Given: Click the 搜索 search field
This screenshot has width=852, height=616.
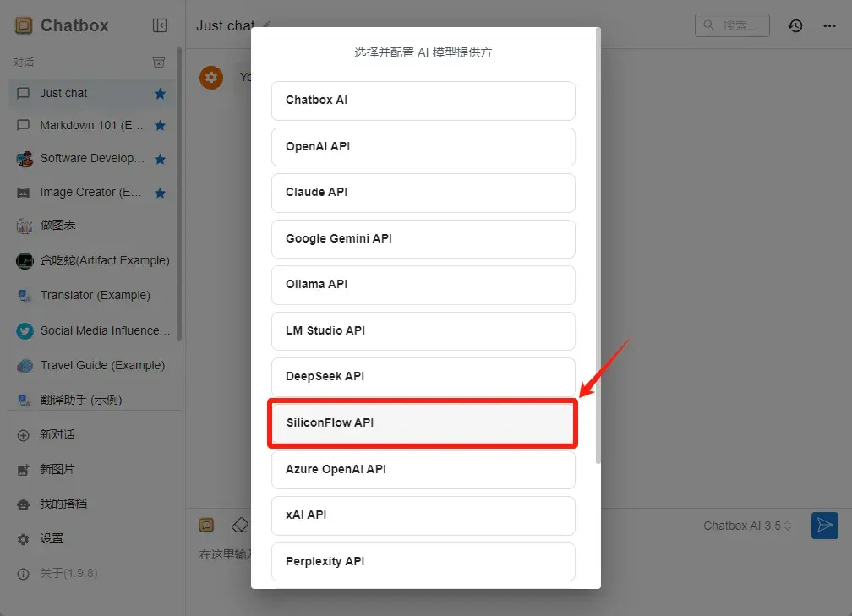Looking at the screenshot, I should click(x=732, y=25).
